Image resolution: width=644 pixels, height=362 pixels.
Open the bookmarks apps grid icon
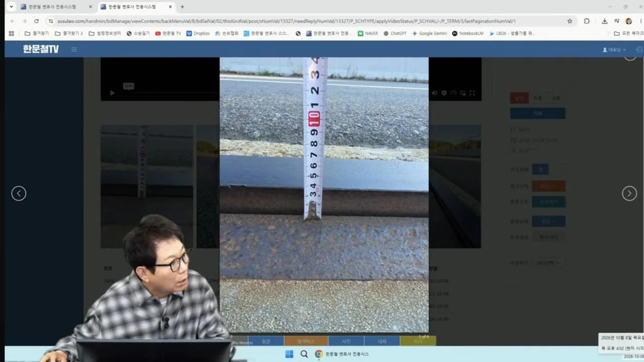point(12,33)
